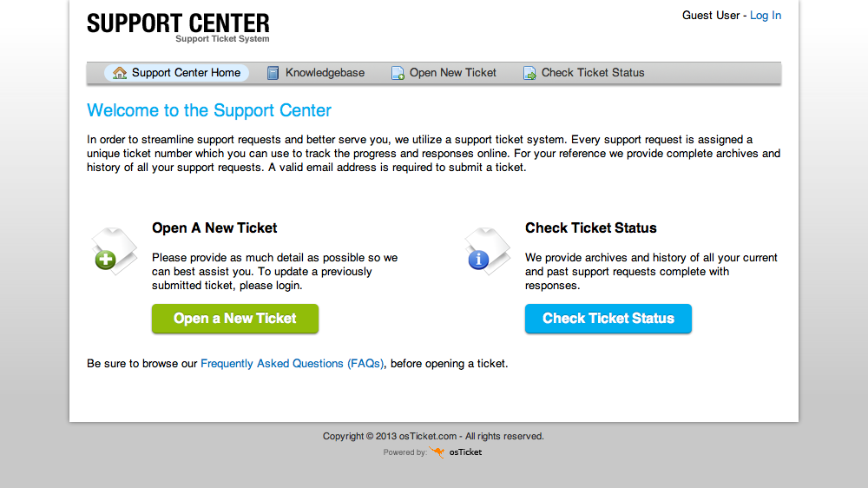Click the blue Check Ticket Status button
The width and height of the screenshot is (868, 488).
(608, 319)
